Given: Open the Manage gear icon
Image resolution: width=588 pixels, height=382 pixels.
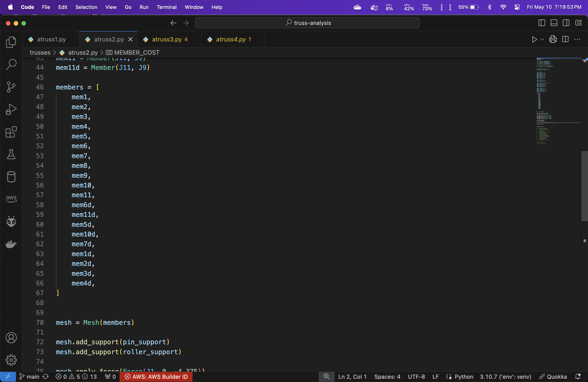Looking at the screenshot, I should [11, 360].
